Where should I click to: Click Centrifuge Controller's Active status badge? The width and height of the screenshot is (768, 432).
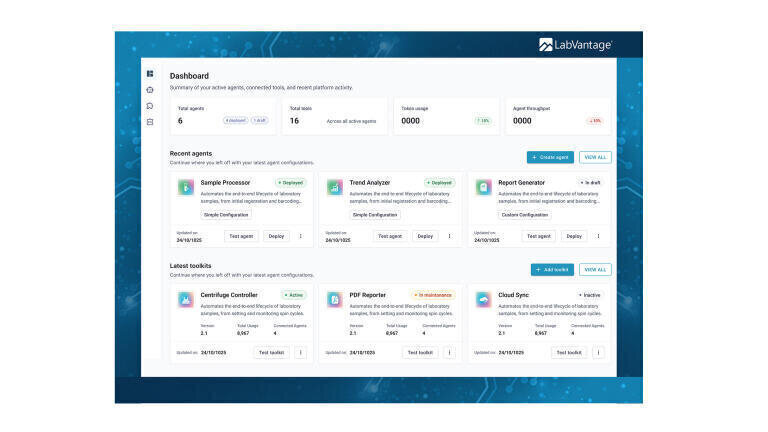(x=294, y=295)
